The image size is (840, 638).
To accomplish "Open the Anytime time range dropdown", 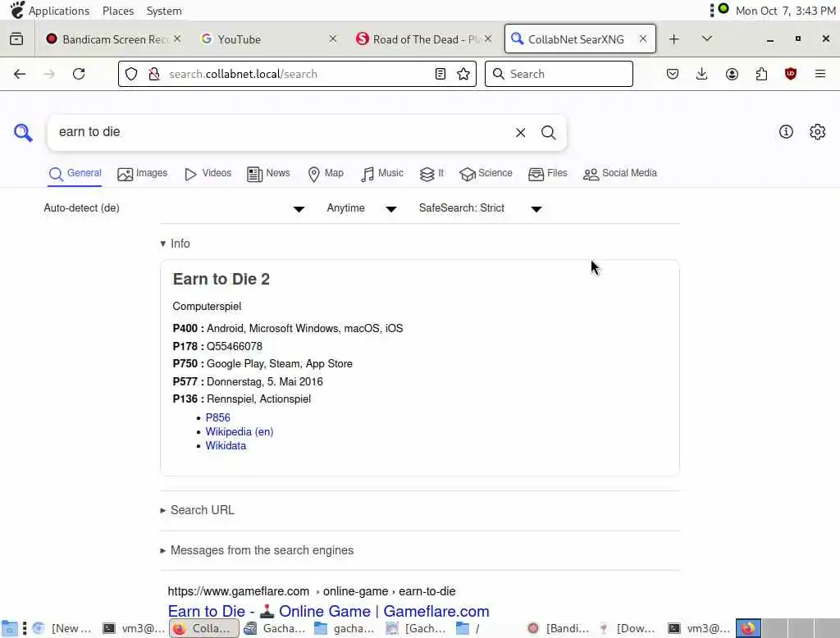I will click(362, 207).
